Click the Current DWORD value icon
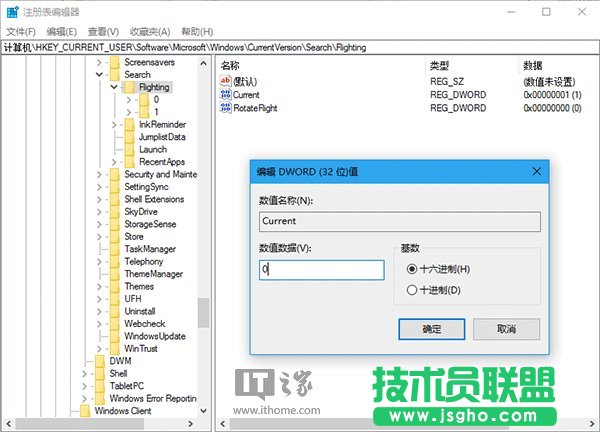Image resolution: width=600 pixels, height=432 pixels. coord(225,94)
